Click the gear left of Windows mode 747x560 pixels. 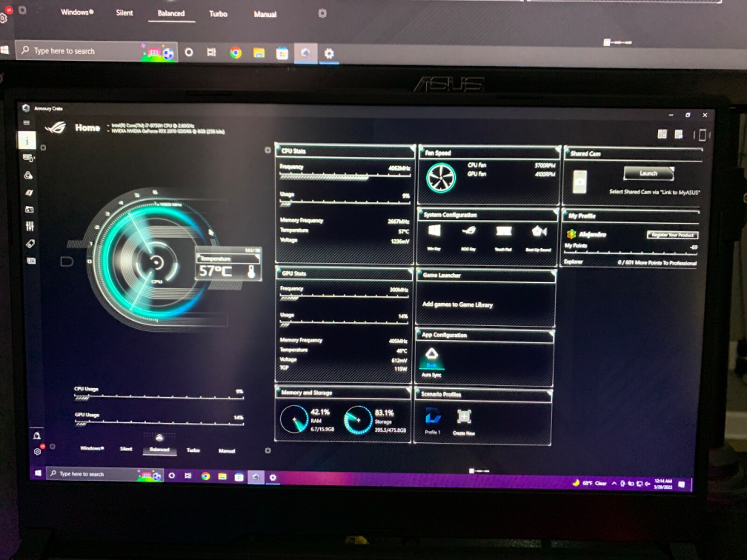click(52, 447)
